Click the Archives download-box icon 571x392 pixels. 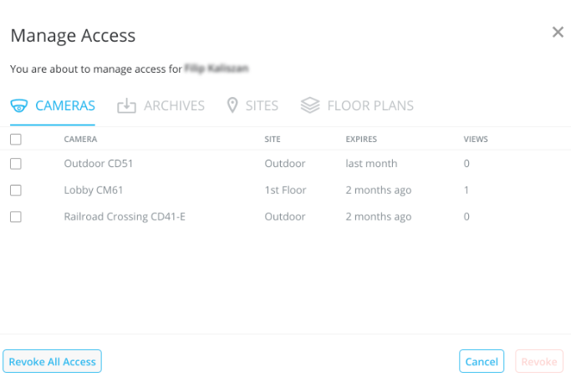126,106
